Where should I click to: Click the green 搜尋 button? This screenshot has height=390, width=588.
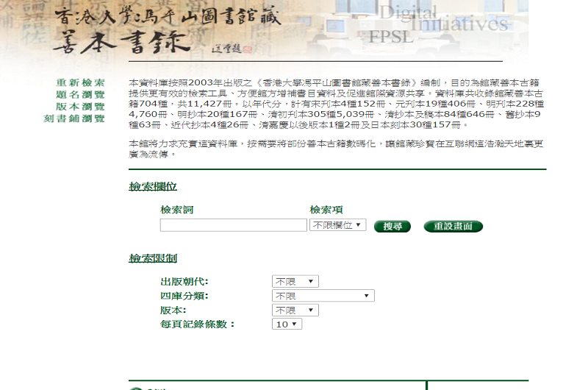coord(392,226)
